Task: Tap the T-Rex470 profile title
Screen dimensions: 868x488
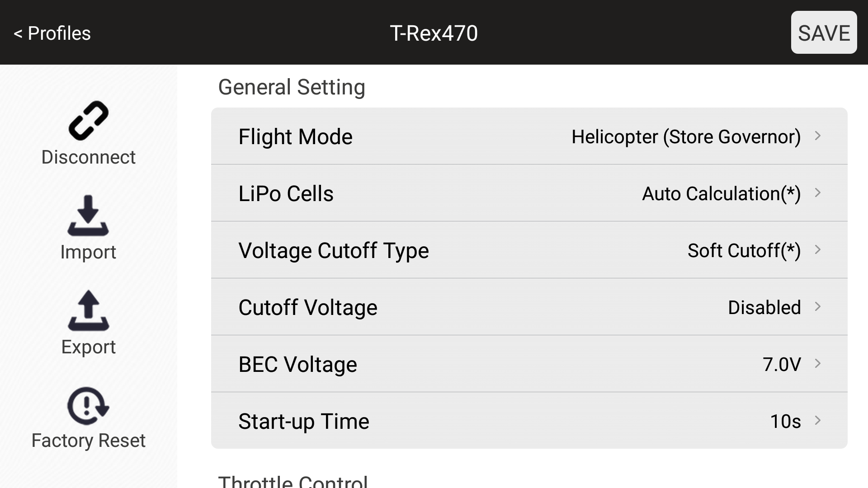Action: coord(434,33)
